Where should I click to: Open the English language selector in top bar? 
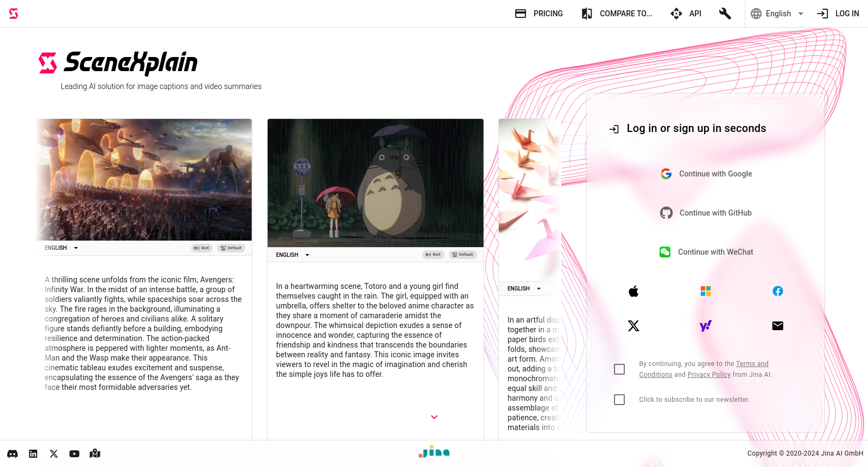(777, 14)
